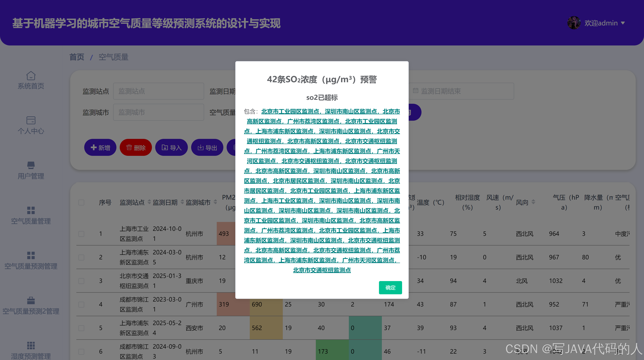Image resolution: width=644 pixels, height=360 pixels.
Task: Sort by 监测日期 column arrows
Action: (x=182, y=202)
